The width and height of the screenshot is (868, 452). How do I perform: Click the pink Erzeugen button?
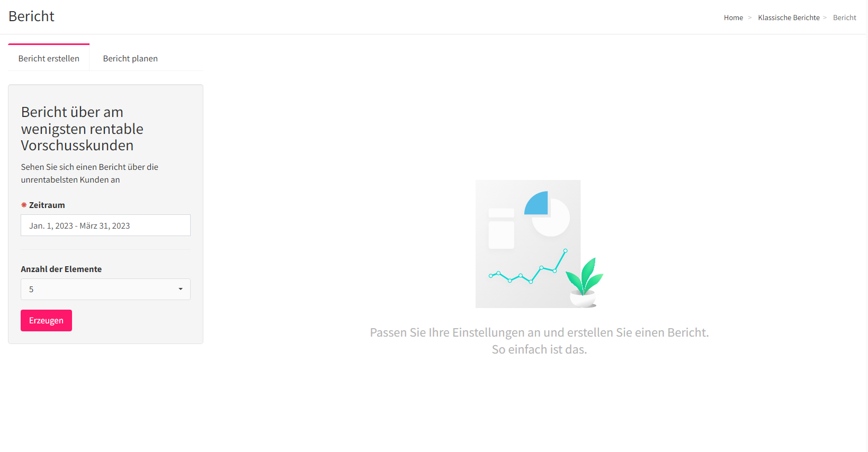pyautogui.click(x=46, y=320)
